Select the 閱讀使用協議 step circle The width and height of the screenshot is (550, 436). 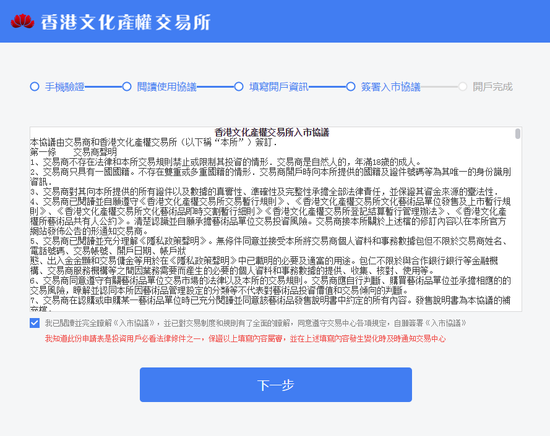tap(127, 86)
